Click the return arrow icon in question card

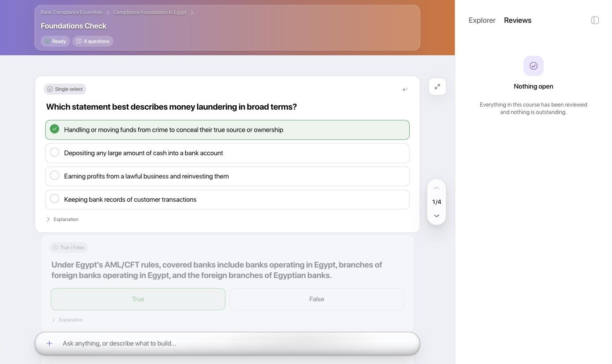coord(405,89)
